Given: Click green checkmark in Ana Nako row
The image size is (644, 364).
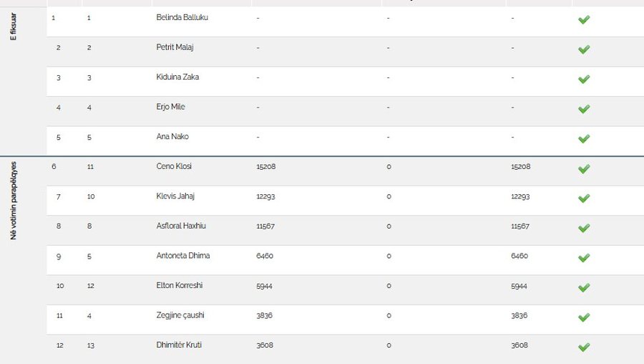Looking at the screenshot, I should pyautogui.click(x=584, y=138).
